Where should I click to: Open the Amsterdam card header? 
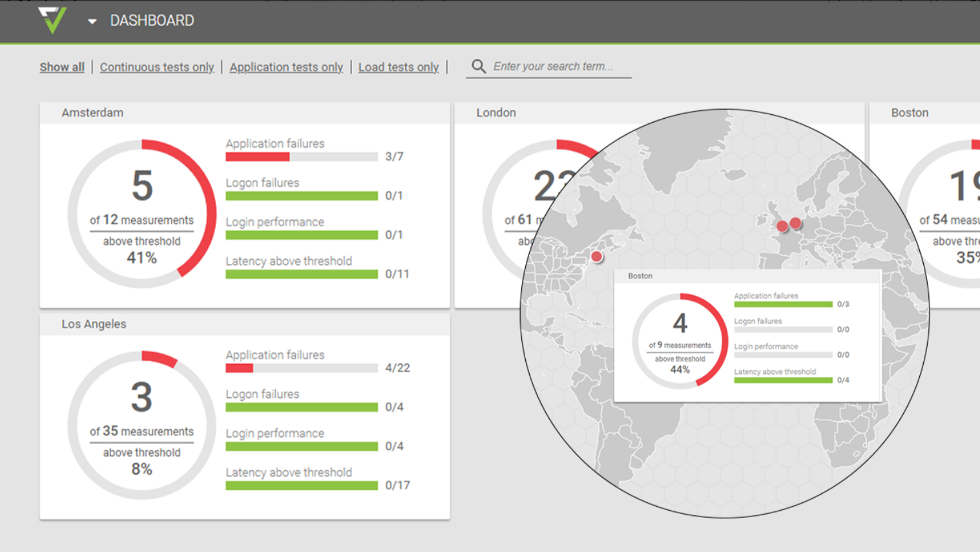[245, 113]
